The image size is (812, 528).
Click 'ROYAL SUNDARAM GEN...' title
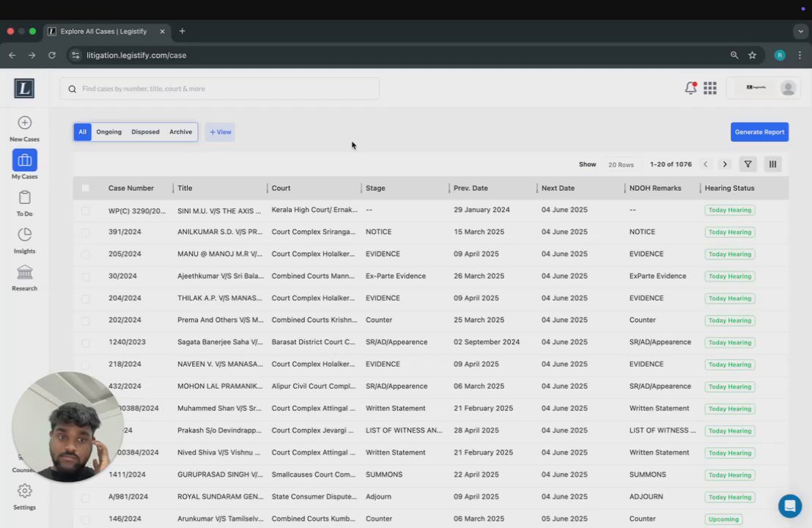[x=221, y=496]
